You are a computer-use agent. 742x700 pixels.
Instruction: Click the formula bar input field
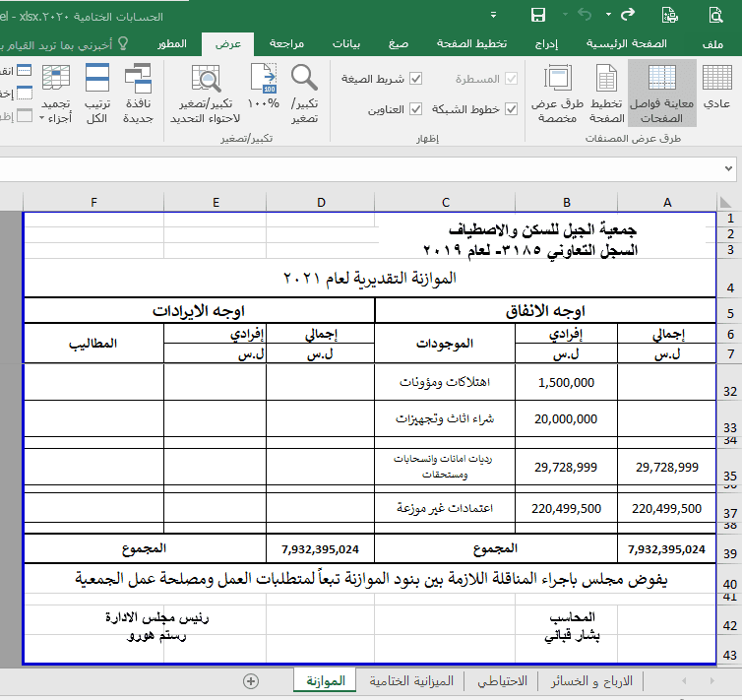[x=359, y=168]
